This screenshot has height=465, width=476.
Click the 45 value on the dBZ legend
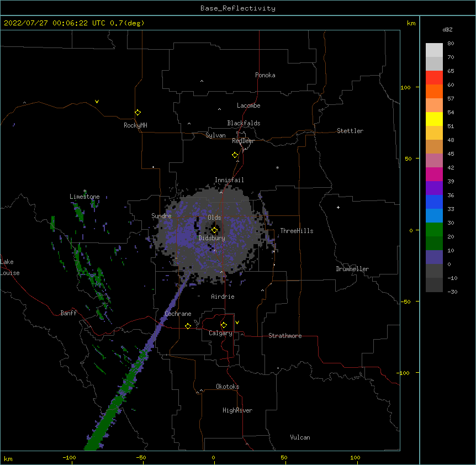[x=451, y=154]
